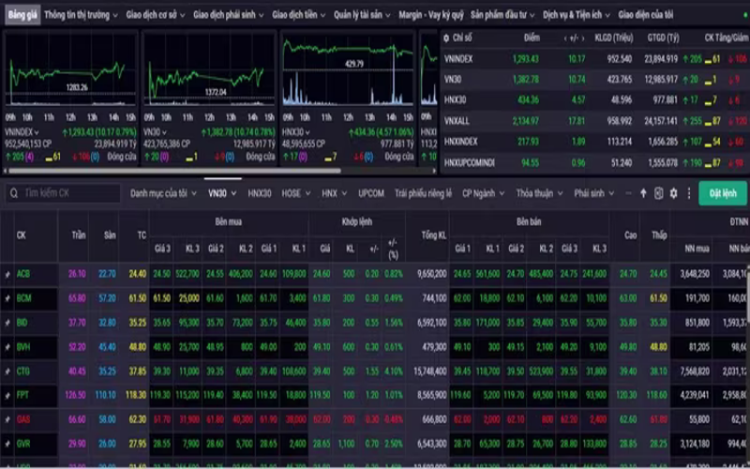Image resolution: width=750 pixels, height=469 pixels.
Task: Click the settings icon beside Chỉ số header
Action: [x=446, y=37]
